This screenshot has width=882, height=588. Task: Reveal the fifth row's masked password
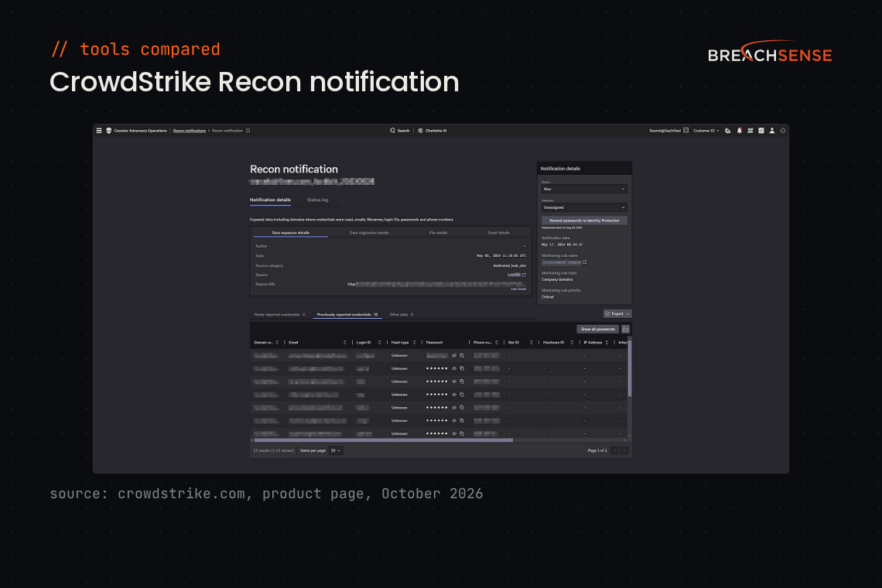click(x=454, y=408)
